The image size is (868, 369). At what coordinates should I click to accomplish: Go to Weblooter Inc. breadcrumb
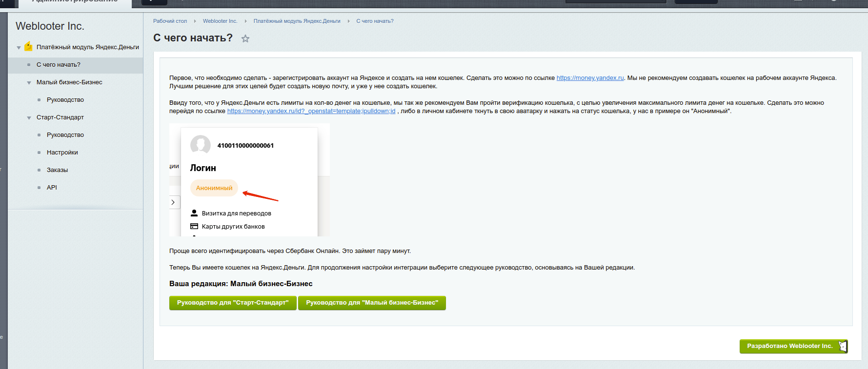tap(220, 21)
